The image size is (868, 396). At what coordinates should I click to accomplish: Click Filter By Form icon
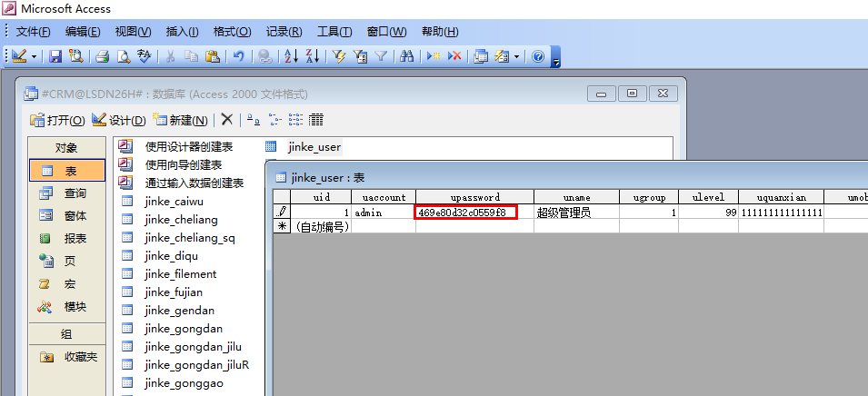[360, 56]
